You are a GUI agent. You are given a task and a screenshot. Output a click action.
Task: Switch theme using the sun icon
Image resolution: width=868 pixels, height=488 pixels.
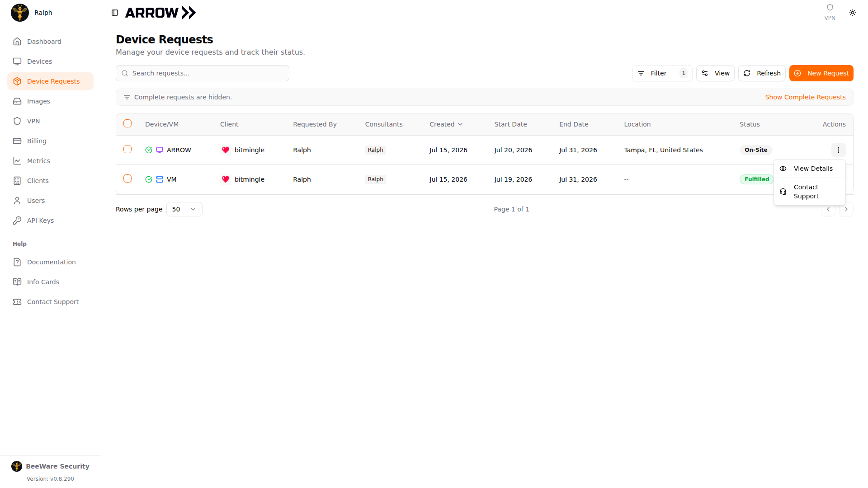click(853, 13)
